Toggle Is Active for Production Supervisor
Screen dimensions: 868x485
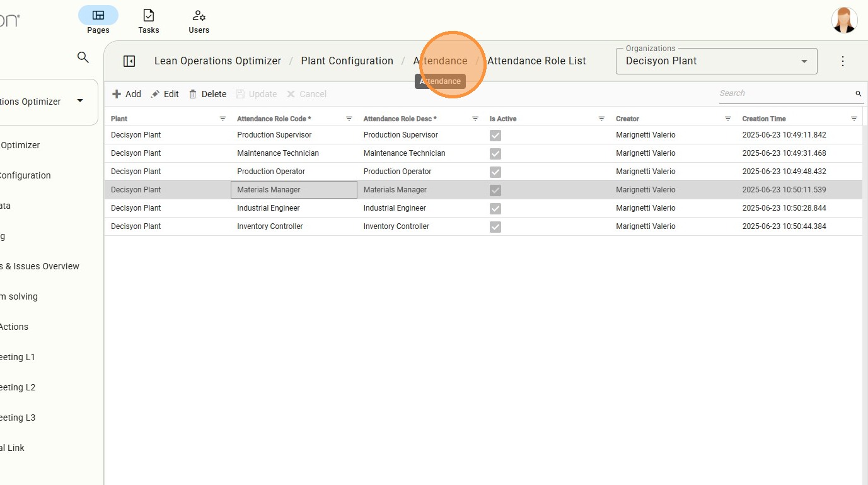point(495,135)
